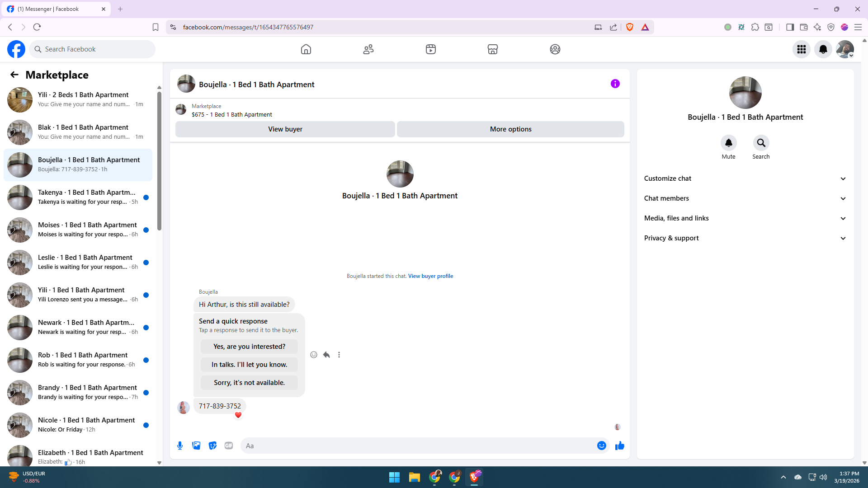Open the Marketplace tab in top navigation
The height and width of the screenshot is (488, 868).
[492, 49]
